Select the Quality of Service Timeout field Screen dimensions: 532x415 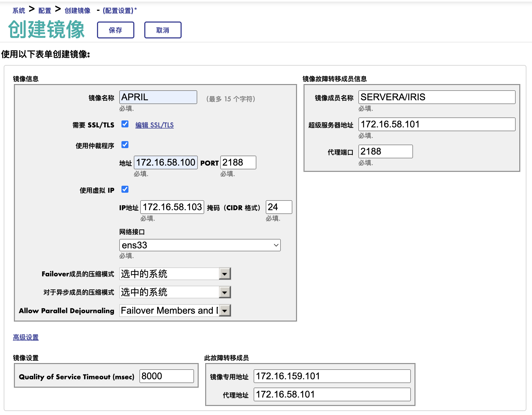pyautogui.click(x=167, y=376)
